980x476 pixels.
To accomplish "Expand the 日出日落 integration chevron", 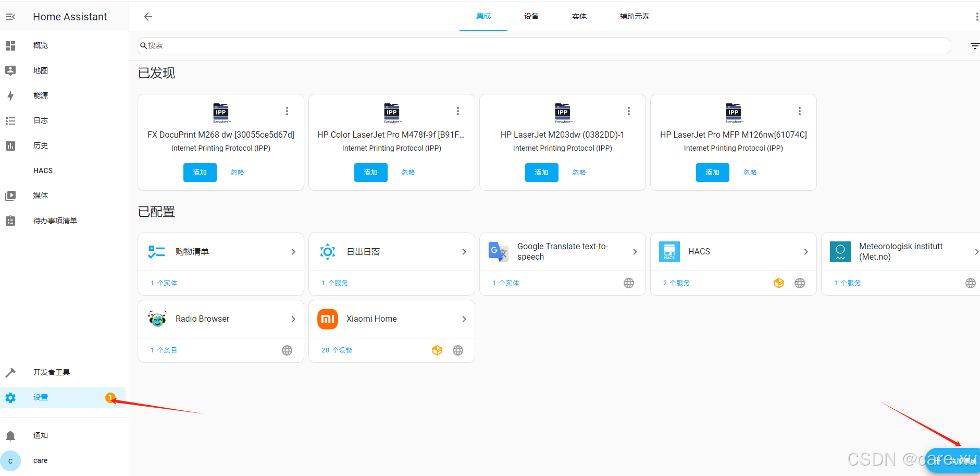I will click(464, 252).
